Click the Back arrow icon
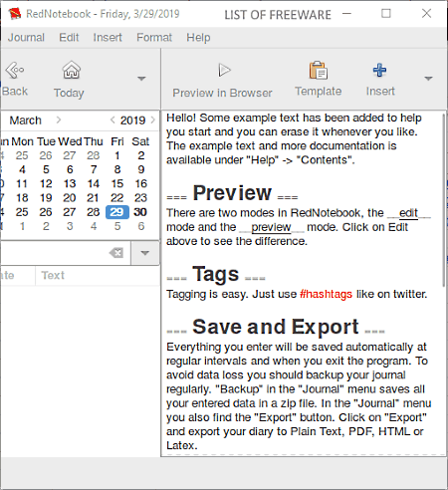The width and height of the screenshot is (448, 490). point(14,71)
